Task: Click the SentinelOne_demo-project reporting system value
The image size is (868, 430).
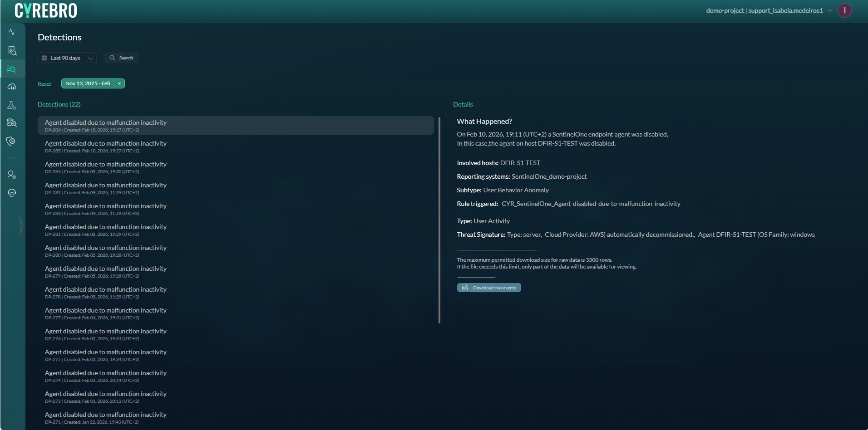Action: point(549,176)
